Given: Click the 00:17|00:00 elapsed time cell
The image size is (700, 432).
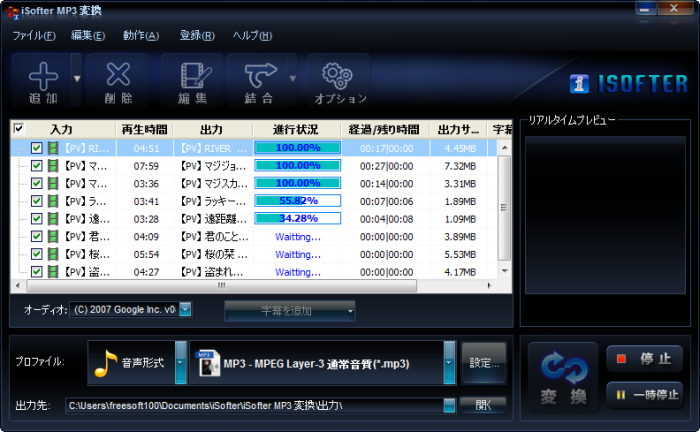Looking at the screenshot, I should click(x=386, y=148).
